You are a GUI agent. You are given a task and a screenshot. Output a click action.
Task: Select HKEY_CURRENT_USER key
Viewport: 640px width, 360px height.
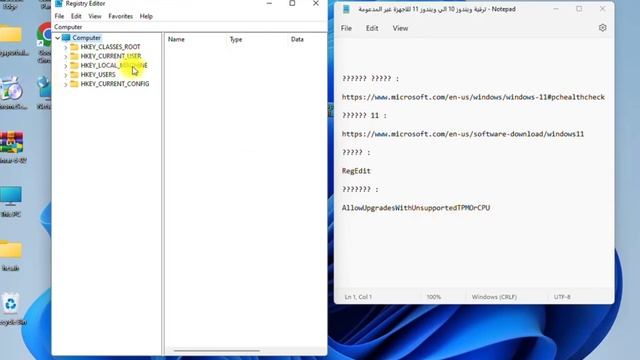coord(111,56)
